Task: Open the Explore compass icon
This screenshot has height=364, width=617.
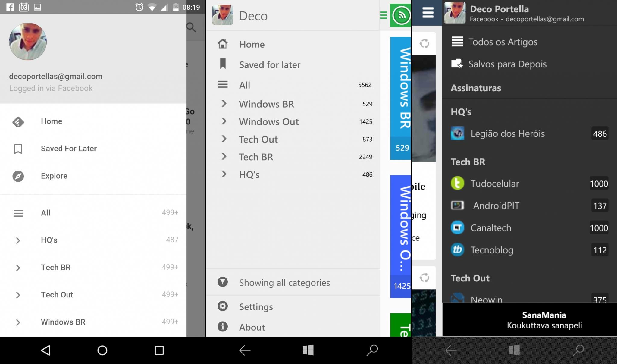Action: coord(18,176)
